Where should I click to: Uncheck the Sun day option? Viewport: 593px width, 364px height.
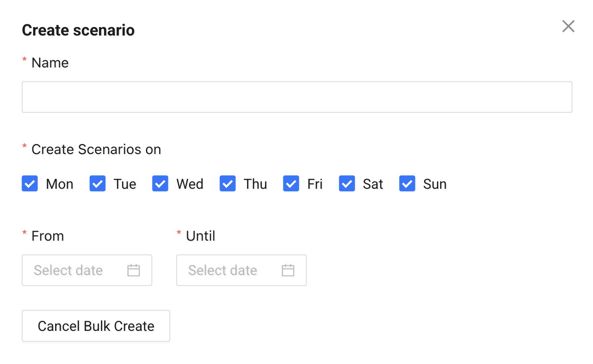pos(407,184)
